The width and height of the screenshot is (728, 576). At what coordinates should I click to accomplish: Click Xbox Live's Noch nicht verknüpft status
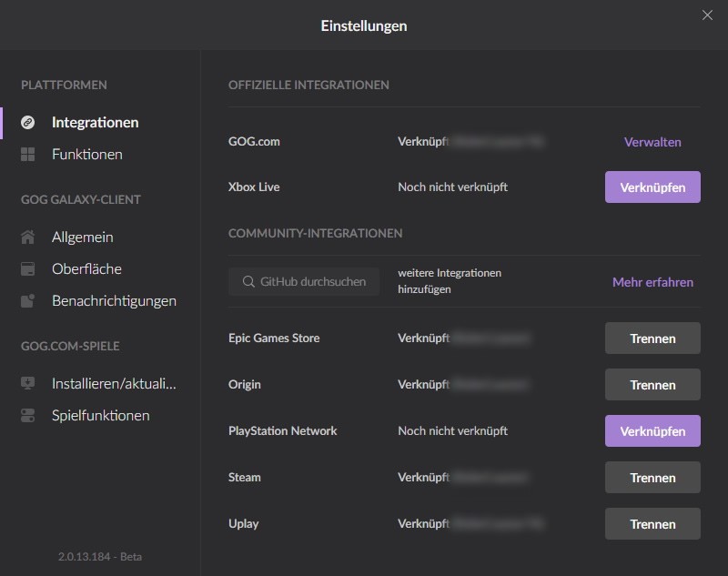pyautogui.click(x=452, y=187)
